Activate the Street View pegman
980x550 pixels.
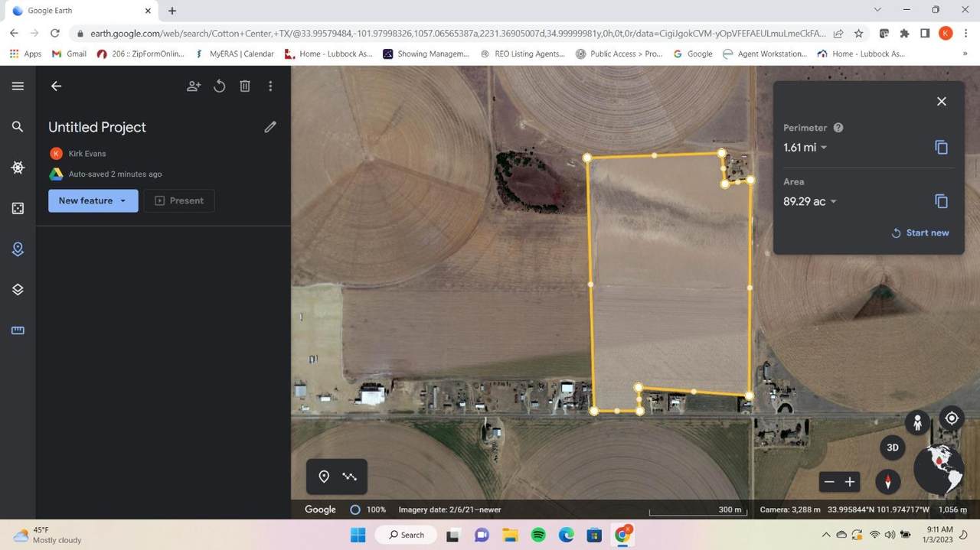tap(917, 421)
